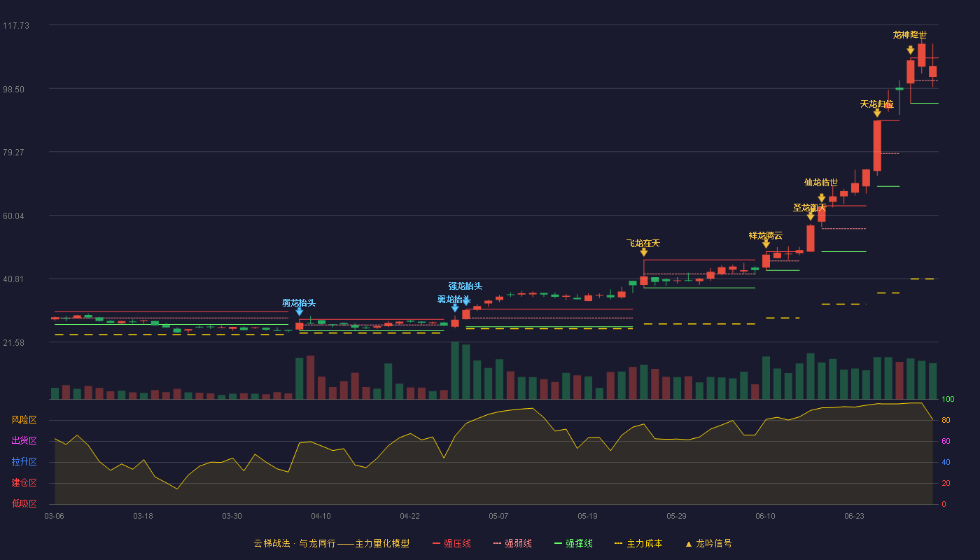
Task: Click the 03-30 date label
Action: 232,516
